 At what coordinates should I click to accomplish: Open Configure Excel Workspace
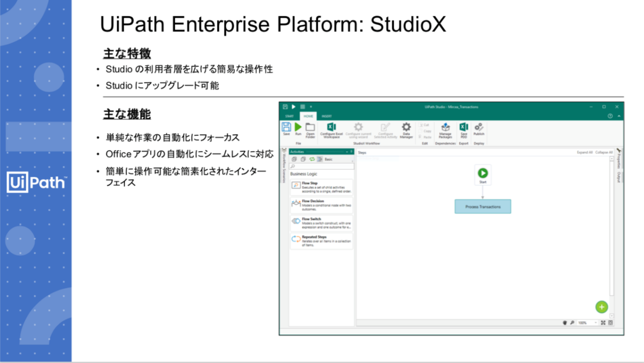click(331, 130)
